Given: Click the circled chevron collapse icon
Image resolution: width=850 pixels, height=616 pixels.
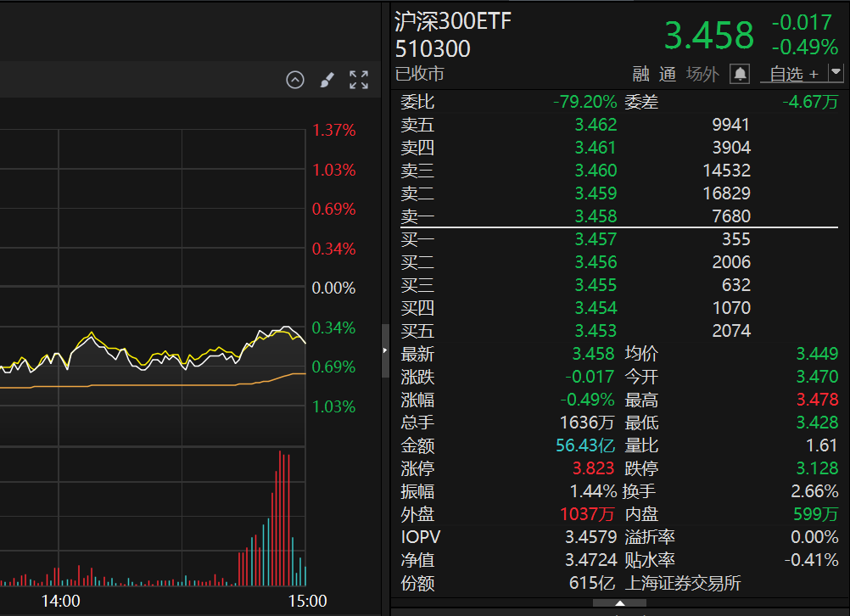Looking at the screenshot, I should (295, 80).
